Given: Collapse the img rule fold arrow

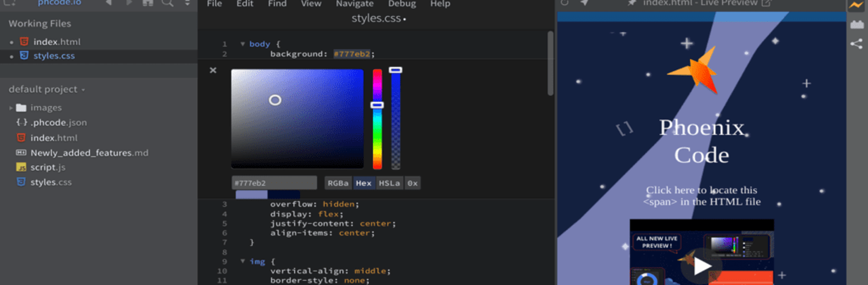Looking at the screenshot, I should point(243,261).
